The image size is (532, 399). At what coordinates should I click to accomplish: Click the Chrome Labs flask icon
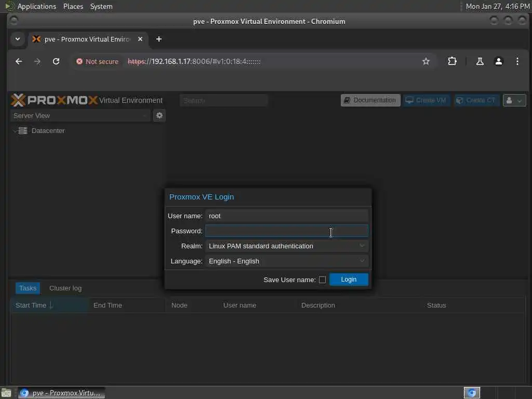[x=480, y=61]
